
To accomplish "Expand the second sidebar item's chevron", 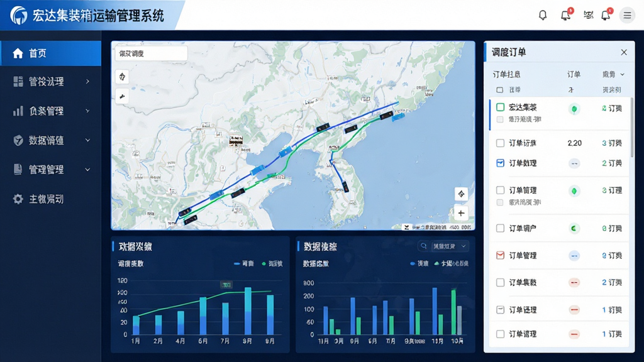I will pos(87,82).
